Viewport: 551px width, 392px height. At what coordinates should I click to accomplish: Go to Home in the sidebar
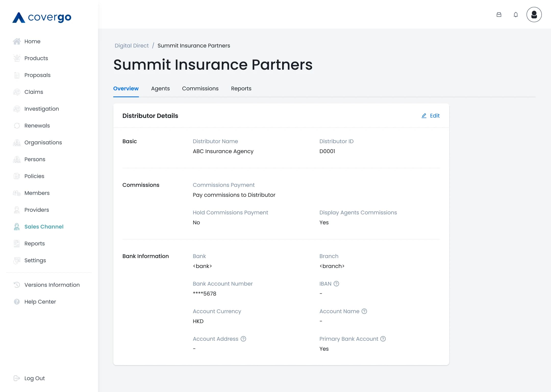pos(32,41)
